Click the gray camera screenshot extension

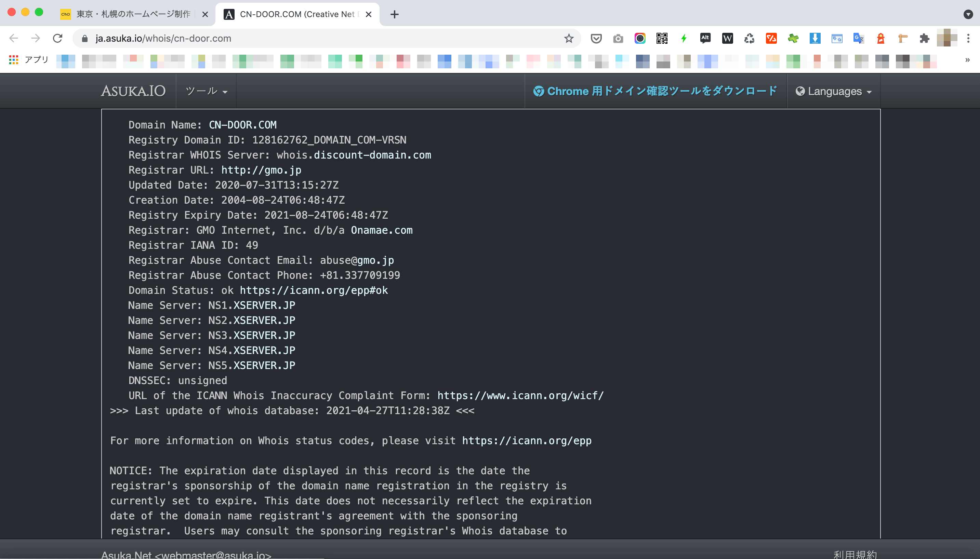pos(618,38)
